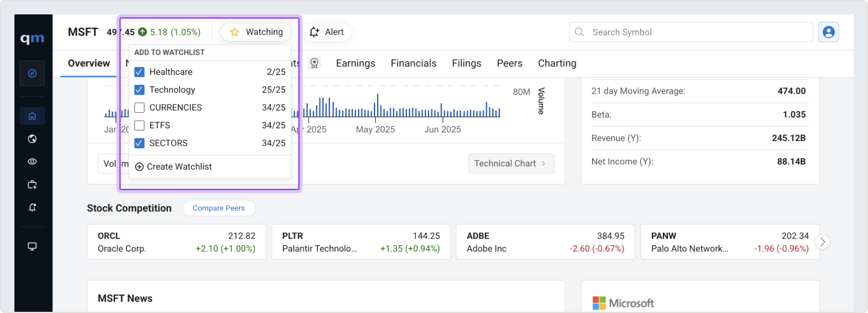Open the bell alerts sidebar icon

[x=32, y=207]
